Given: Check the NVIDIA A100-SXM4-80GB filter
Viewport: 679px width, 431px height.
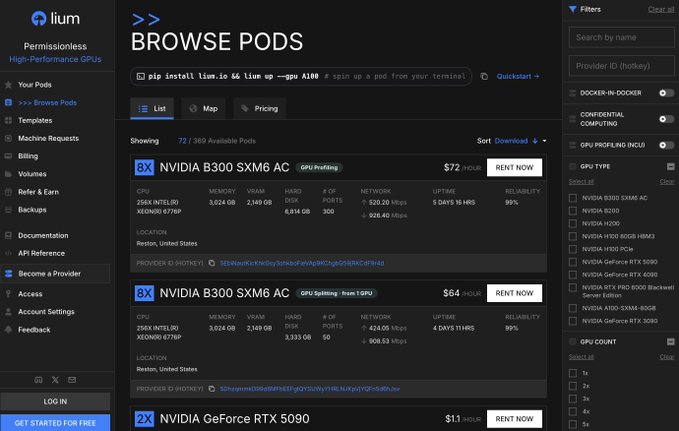Looking at the screenshot, I should (573, 308).
